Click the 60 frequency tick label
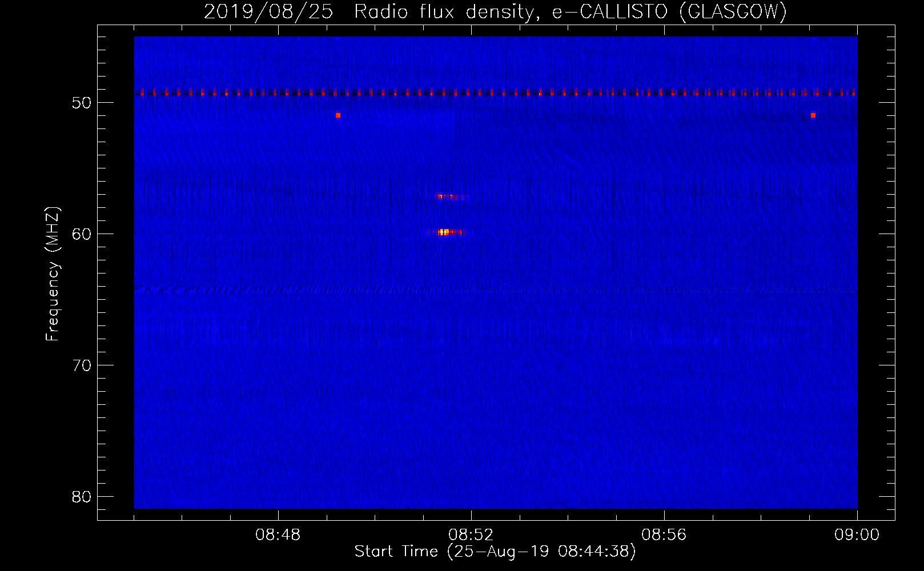 pyautogui.click(x=82, y=234)
